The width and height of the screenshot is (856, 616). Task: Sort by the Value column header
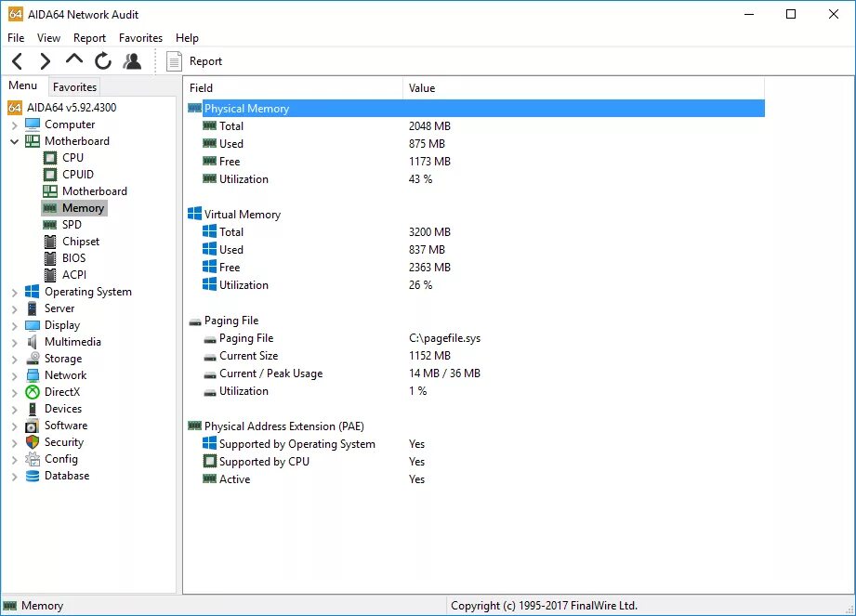pyautogui.click(x=584, y=88)
